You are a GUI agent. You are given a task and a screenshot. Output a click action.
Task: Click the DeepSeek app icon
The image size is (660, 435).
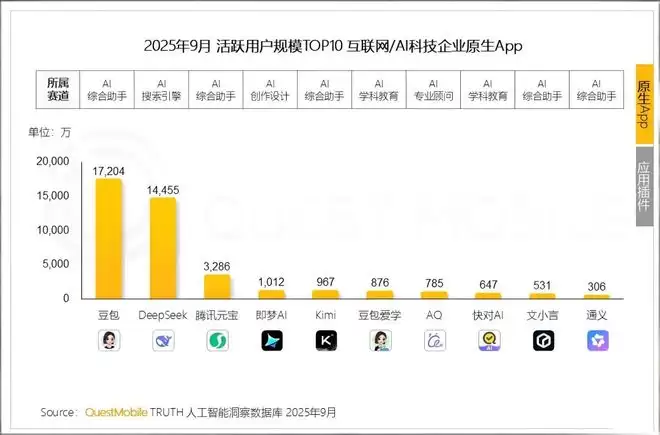162,341
